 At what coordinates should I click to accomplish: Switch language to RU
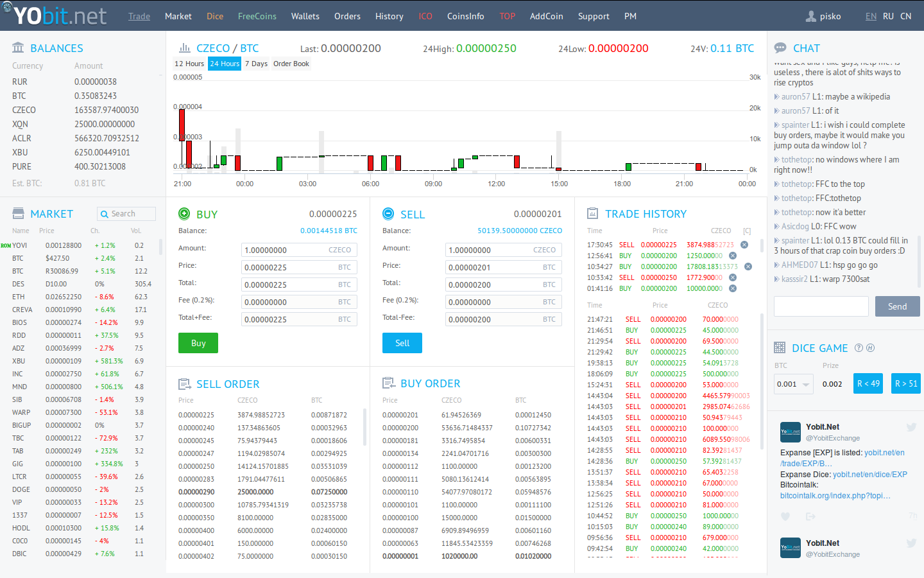(x=888, y=16)
